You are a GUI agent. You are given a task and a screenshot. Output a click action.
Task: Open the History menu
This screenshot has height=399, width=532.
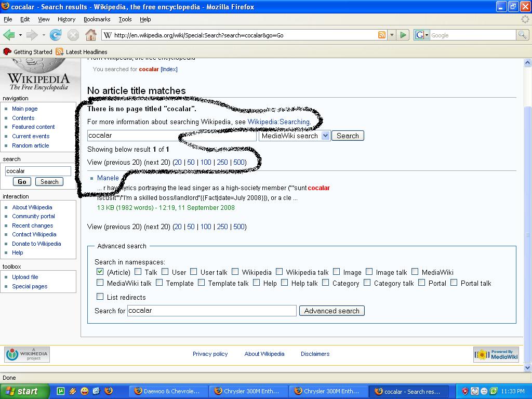tap(66, 19)
